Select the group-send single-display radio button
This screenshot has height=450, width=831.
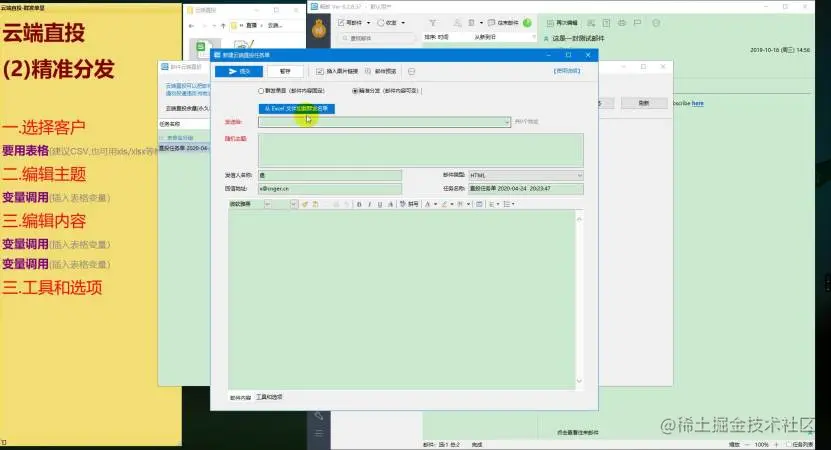(261, 91)
